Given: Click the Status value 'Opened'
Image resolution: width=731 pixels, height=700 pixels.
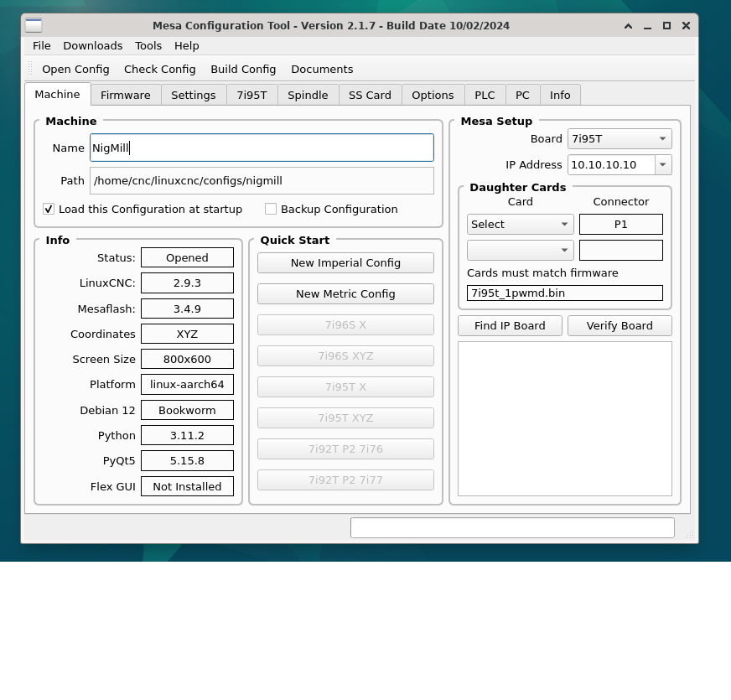Looking at the screenshot, I should coord(188,257).
